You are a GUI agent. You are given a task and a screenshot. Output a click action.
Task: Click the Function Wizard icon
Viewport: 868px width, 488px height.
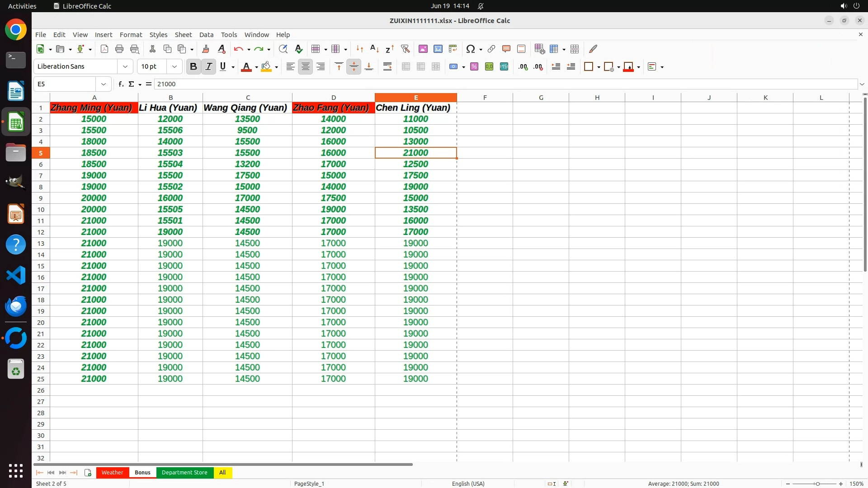tap(121, 84)
